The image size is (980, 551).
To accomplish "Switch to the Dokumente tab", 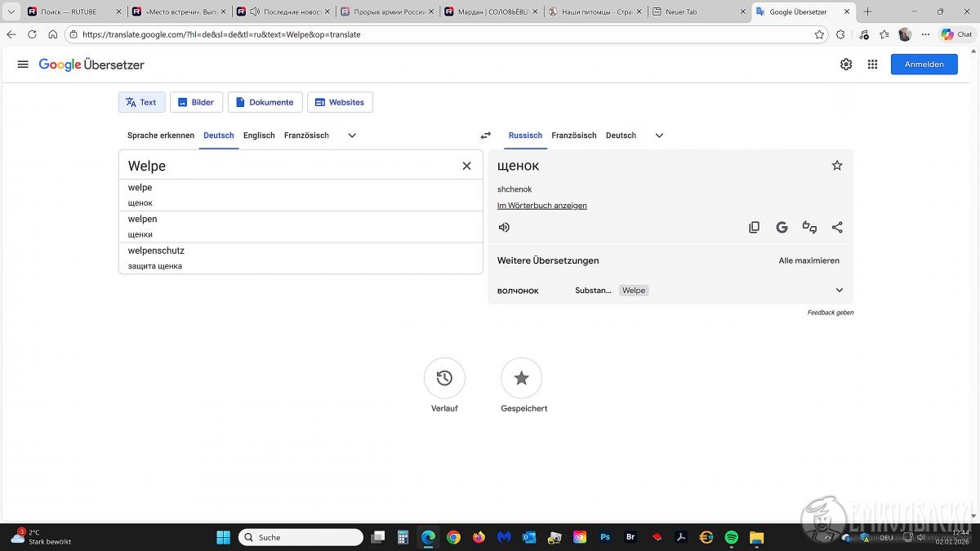I will click(x=265, y=102).
